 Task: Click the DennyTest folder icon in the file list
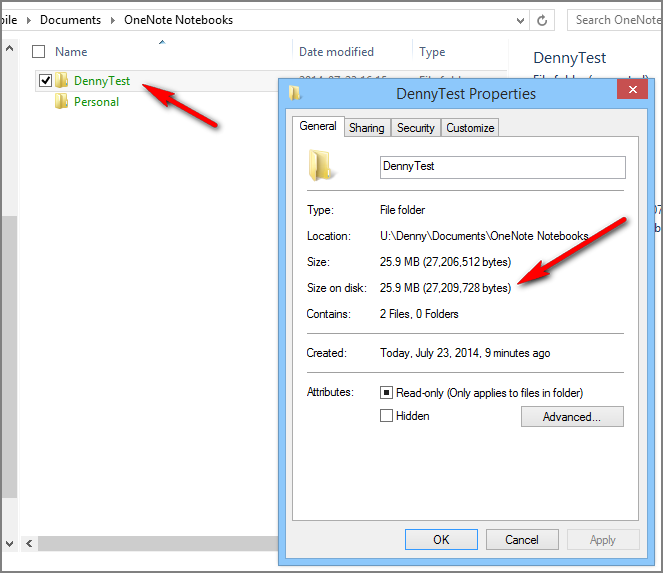coord(62,81)
